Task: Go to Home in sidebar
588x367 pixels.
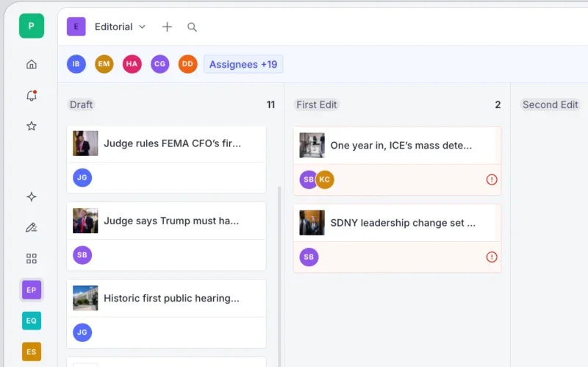Action: (32, 65)
